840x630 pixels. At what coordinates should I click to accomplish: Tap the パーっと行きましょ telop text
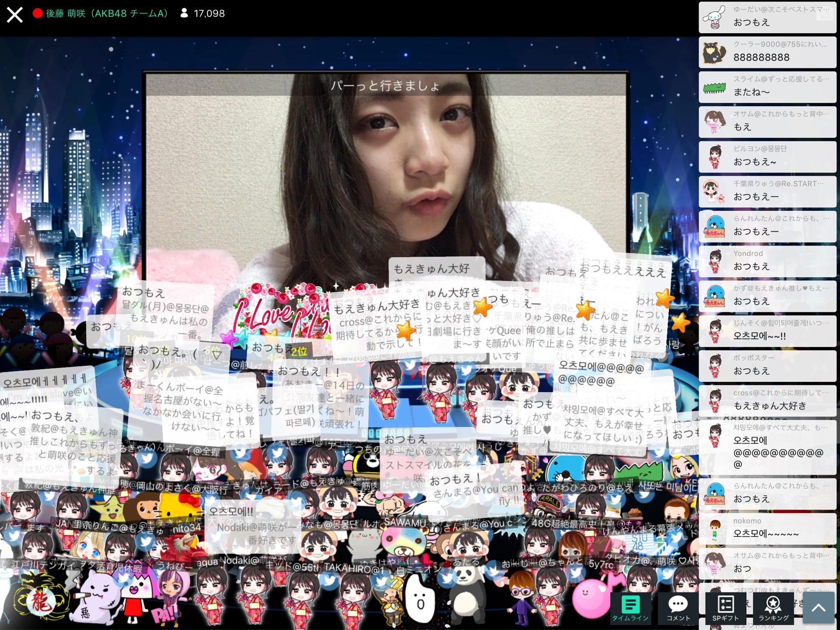[x=385, y=85]
